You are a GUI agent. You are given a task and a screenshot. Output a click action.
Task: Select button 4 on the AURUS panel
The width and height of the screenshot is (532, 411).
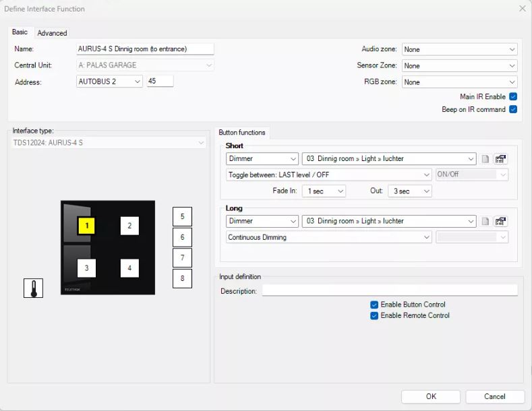[129, 268]
